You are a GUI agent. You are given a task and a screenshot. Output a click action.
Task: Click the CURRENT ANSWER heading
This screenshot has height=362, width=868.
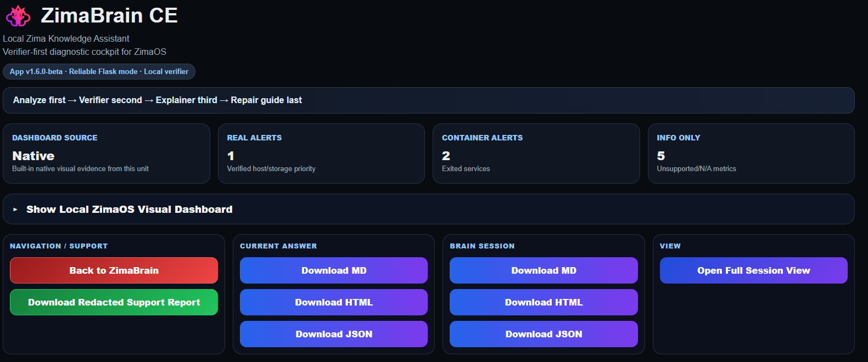(278, 246)
